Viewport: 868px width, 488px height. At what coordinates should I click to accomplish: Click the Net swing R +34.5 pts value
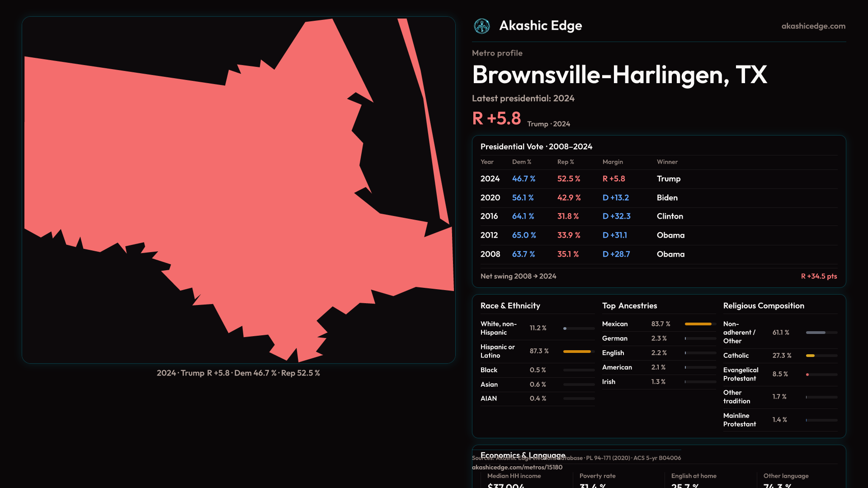coord(818,276)
